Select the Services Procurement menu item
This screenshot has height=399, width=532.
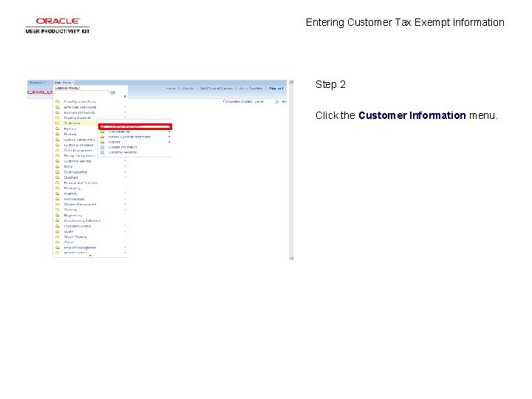[x=80, y=205]
